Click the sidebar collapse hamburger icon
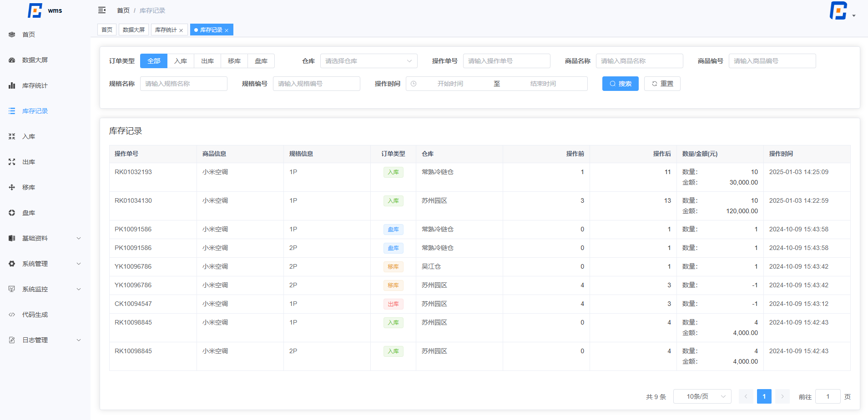This screenshot has height=420, width=868. pyautogui.click(x=102, y=10)
